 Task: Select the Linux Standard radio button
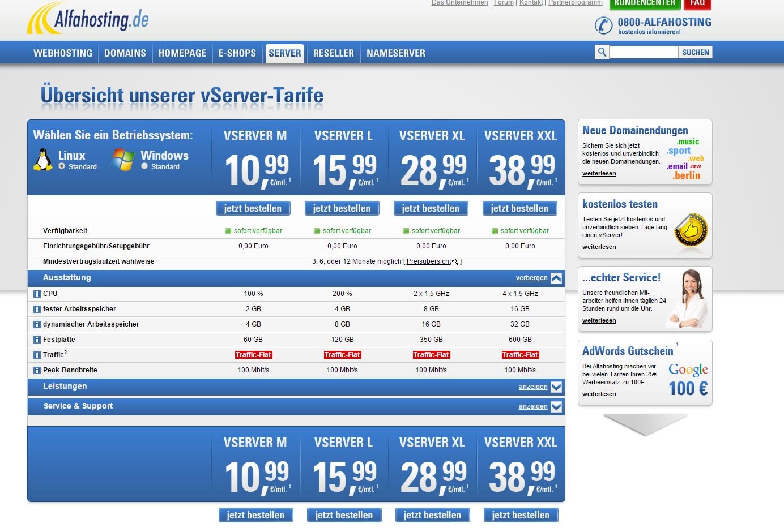[62, 166]
